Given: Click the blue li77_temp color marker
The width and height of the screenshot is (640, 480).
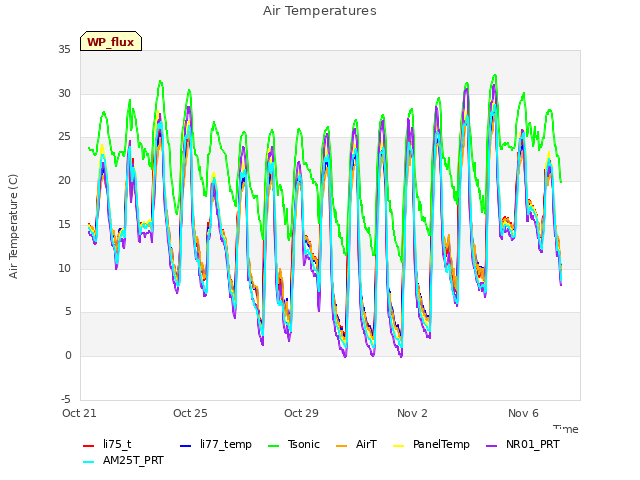Looking at the screenshot, I should 185,446.
